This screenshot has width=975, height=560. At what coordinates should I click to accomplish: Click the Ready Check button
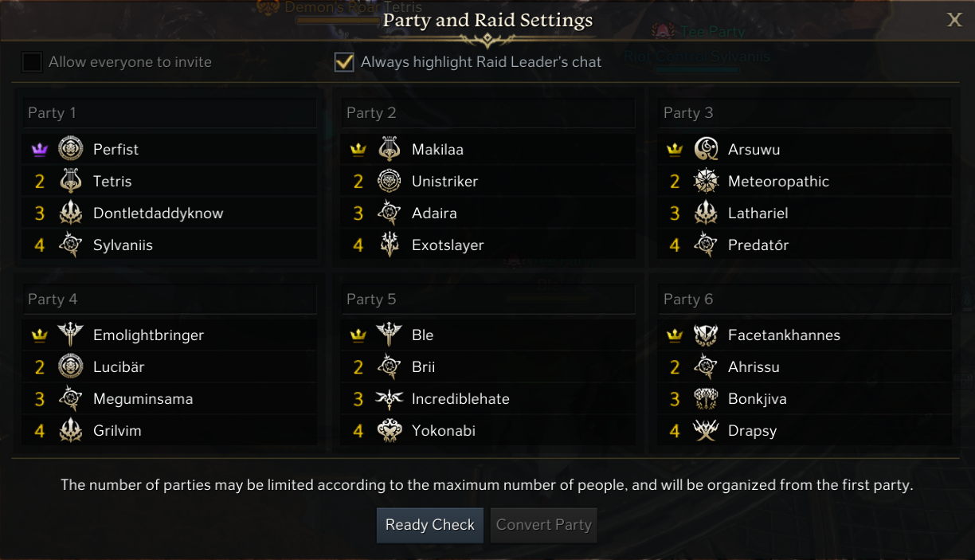[430, 525]
